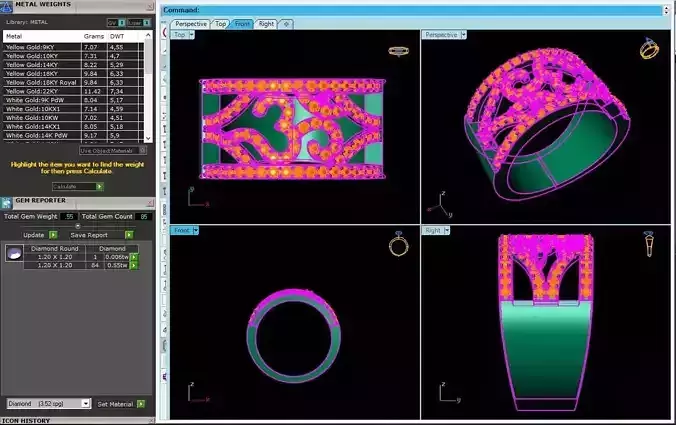Click the green arrow next to Set Material
The image size is (676, 425).
coord(141,404)
